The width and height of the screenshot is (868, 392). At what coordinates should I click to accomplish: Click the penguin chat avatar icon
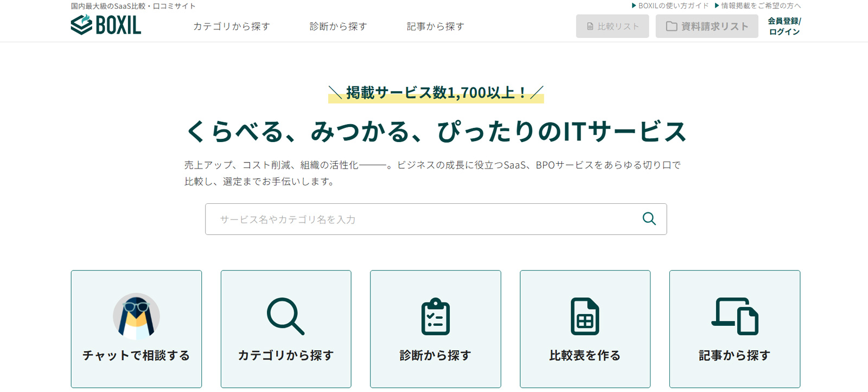136,317
